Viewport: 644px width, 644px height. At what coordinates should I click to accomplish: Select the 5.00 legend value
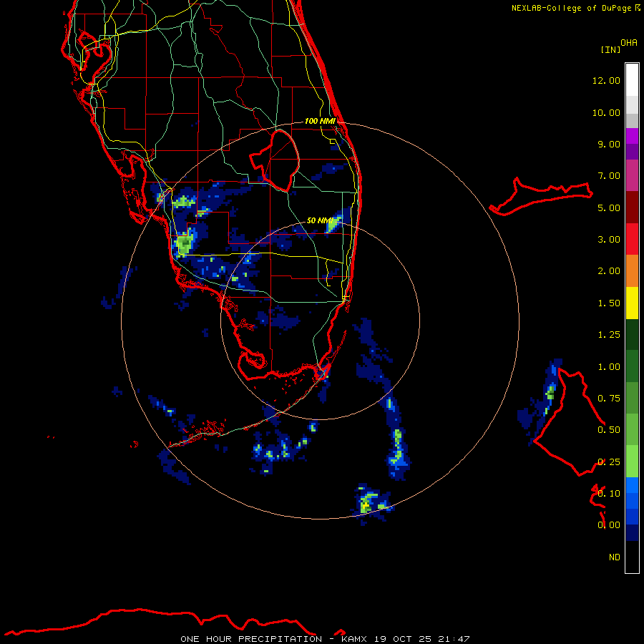(x=609, y=208)
